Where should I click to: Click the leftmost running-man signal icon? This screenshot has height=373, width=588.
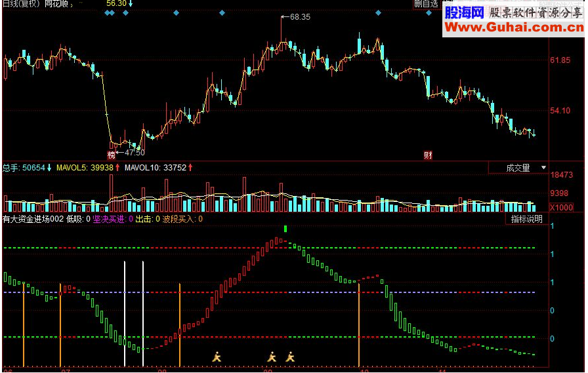click(x=217, y=357)
